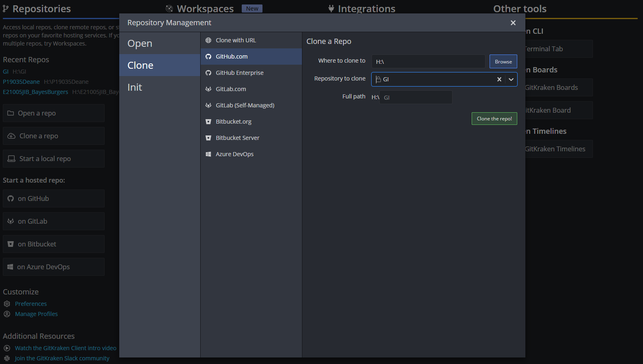Join the GitKraken Slack community
This screenshot has width=643, height=364.
pos(62,358)
